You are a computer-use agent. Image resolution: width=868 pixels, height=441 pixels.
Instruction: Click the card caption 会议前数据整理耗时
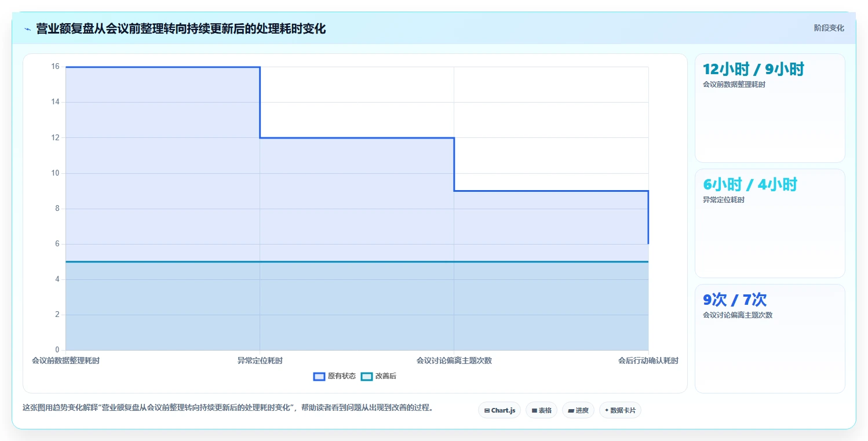pos(734,85)
